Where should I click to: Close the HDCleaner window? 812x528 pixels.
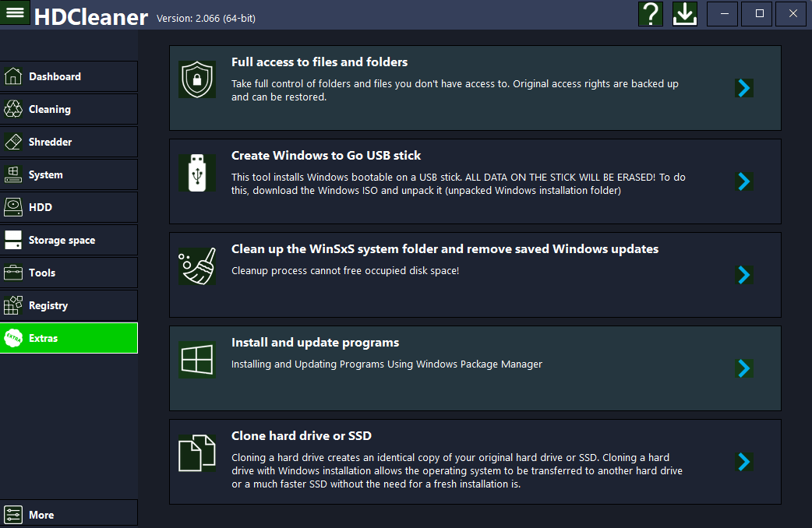pyautogui.click(x=793, y=13)
